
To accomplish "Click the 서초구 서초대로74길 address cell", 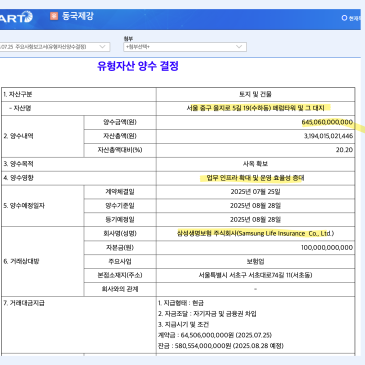I will click(x=255, y=275).
